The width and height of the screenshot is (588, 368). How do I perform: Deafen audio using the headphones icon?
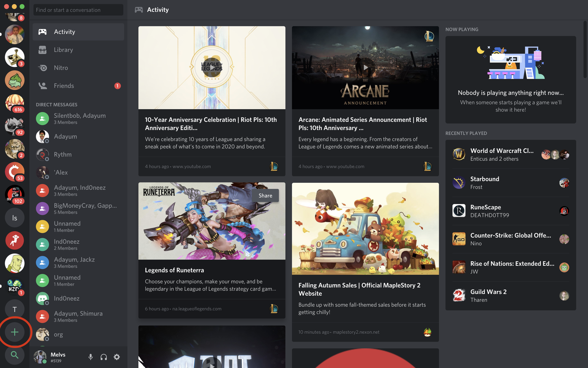tap(104, 357)
